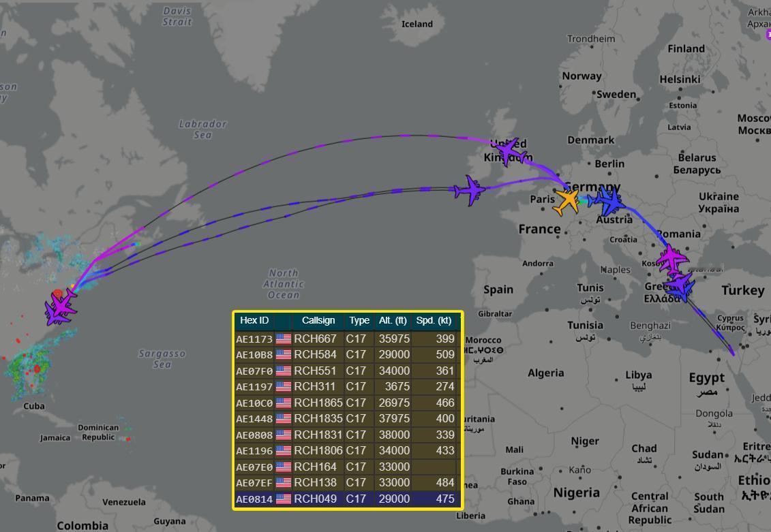Image resolution: width=771 pixels, height=532 pixels.
Task: Select callsign RCH667 in the table
Action: click(x=315, y=339)
